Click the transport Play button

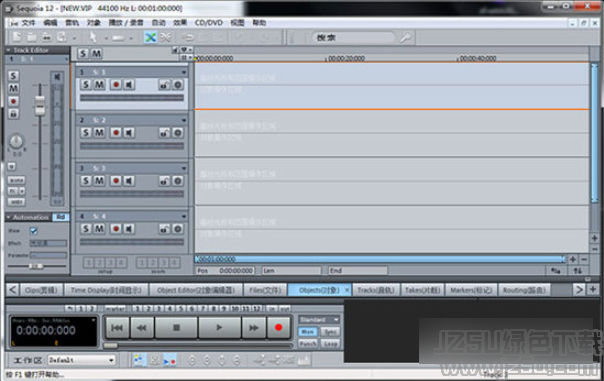click(x=219, y=327)
